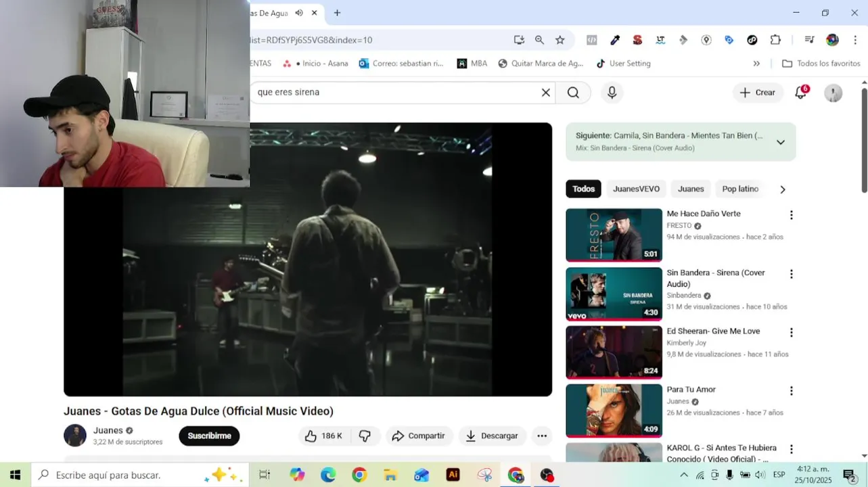Click the Descargar download button
The height and width of the screenshot is (487, 868).
(492, 436)
